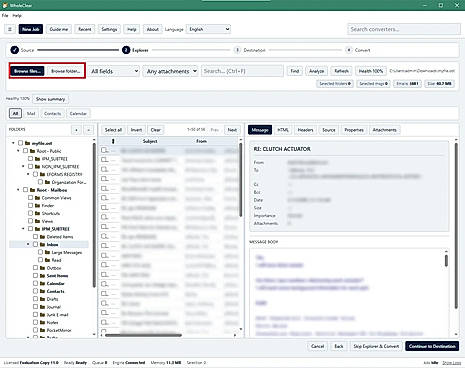Tick the Drafts folder checkbox
The height and width of the screenshot is (368, 465).
coord(35,299)
